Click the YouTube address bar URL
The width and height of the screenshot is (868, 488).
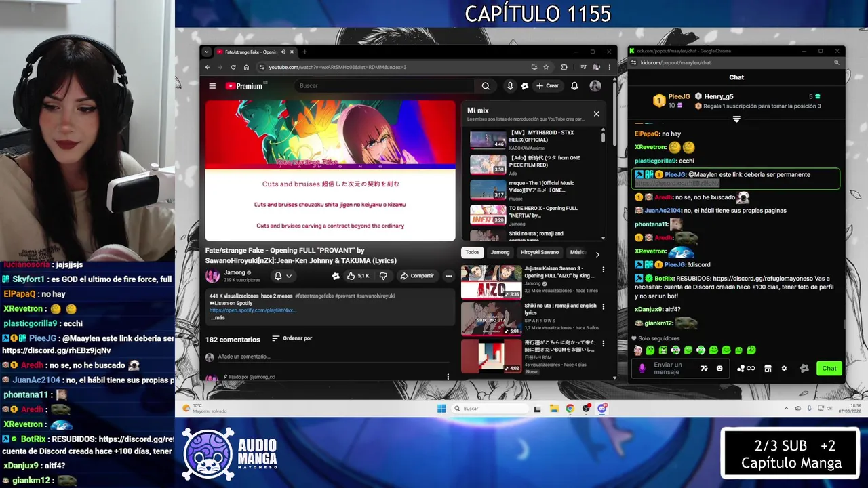[x=337, y=67]
